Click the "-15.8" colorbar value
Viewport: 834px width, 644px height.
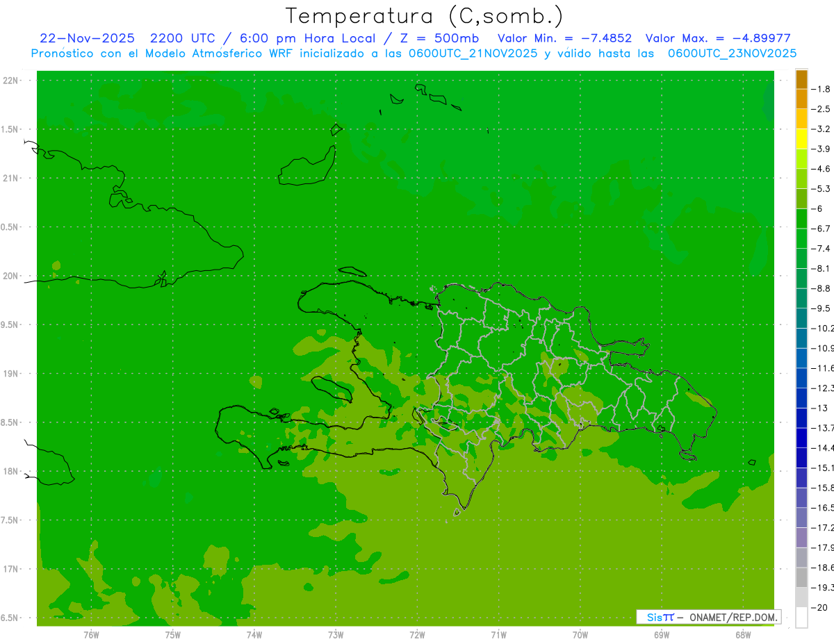[x=823, y=488]
